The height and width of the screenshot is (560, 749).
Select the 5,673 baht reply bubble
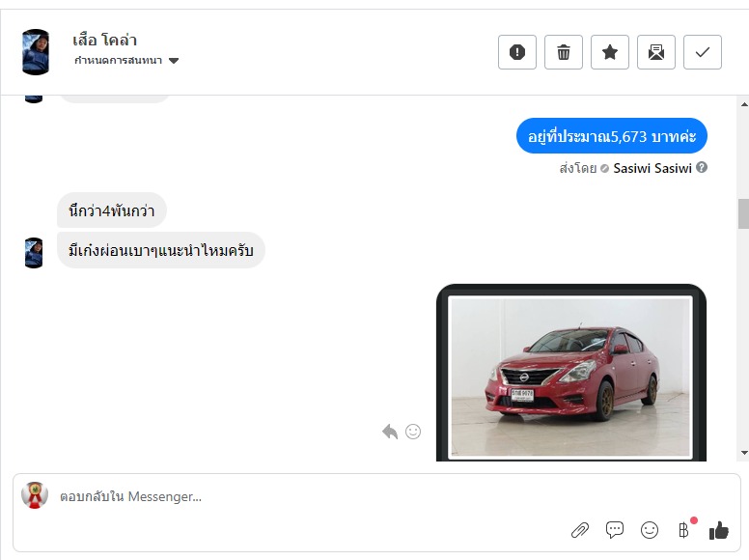pyautogui.click(x=611, y=136)
